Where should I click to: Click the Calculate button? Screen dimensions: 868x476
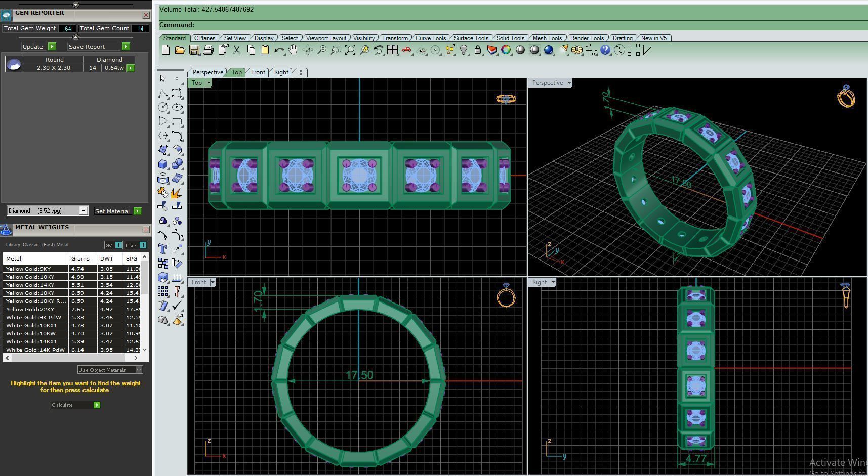tap(75, 405)
